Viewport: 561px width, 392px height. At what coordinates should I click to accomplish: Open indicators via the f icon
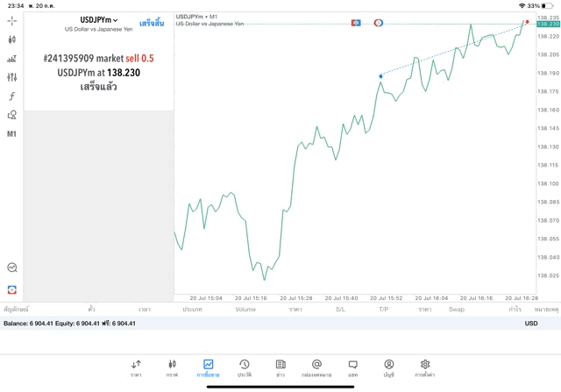point(11,96)
